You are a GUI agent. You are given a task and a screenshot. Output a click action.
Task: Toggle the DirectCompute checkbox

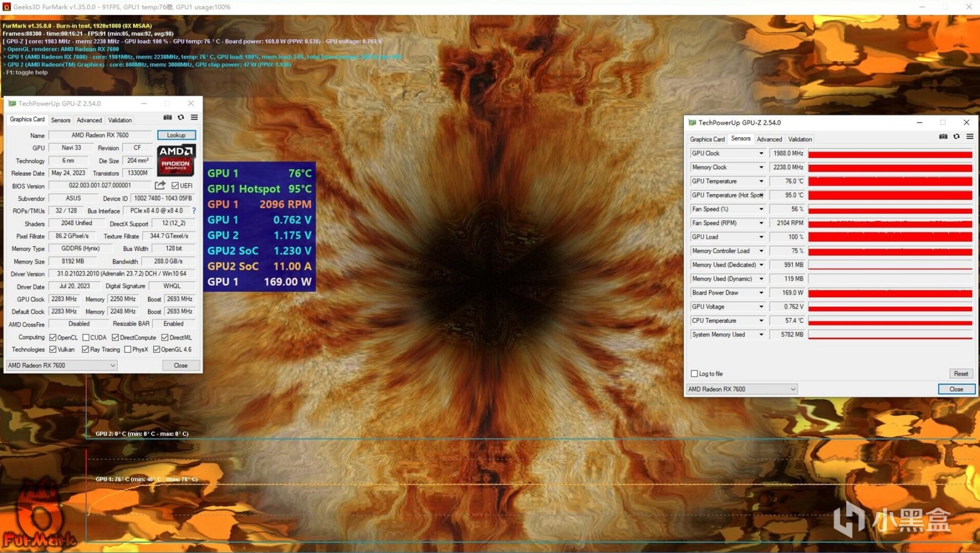[x=115, y=337]
